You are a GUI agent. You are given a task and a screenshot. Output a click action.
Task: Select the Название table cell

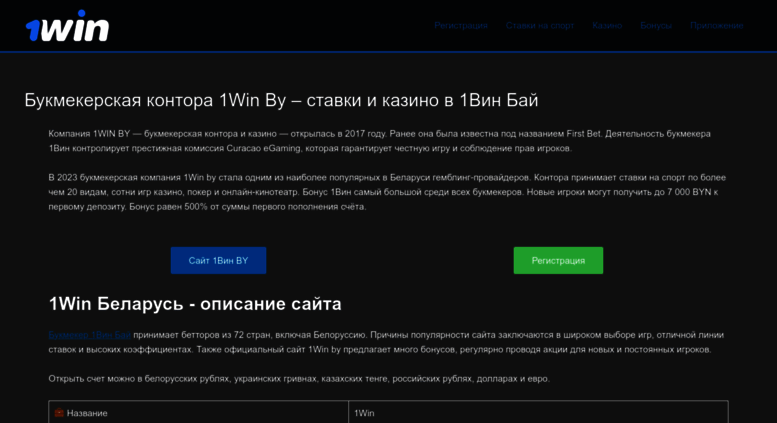198,412
